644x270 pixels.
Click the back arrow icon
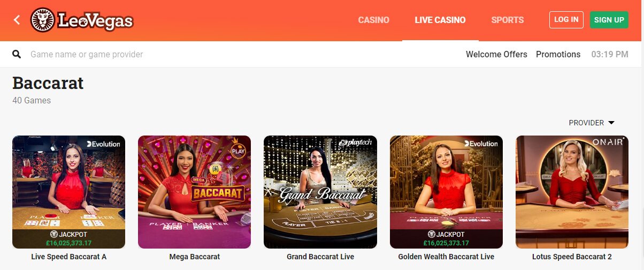click(17, 20)
